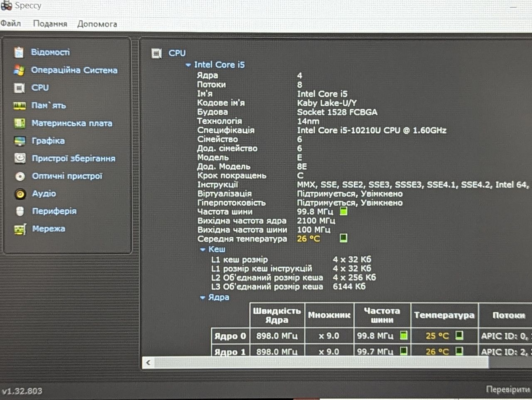Screen dimensions: 532x400
Task: Go to the Мережа network section
Action: pos(49,228)
